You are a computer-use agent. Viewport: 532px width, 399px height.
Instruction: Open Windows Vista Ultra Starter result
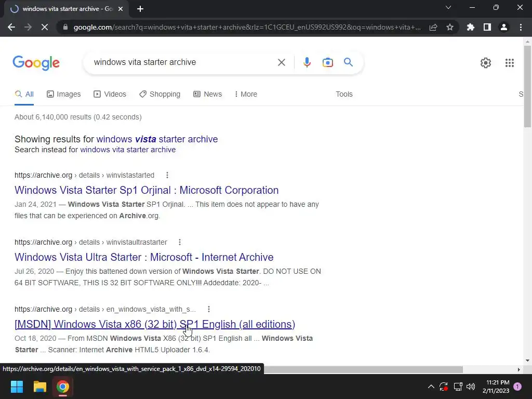point(144,257)
